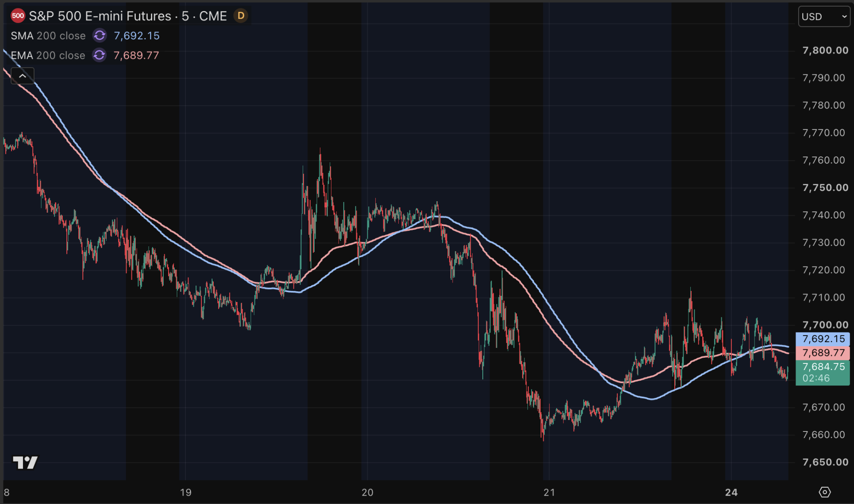Click the yellow D delayed-data badge

click(x=241, y=16)
